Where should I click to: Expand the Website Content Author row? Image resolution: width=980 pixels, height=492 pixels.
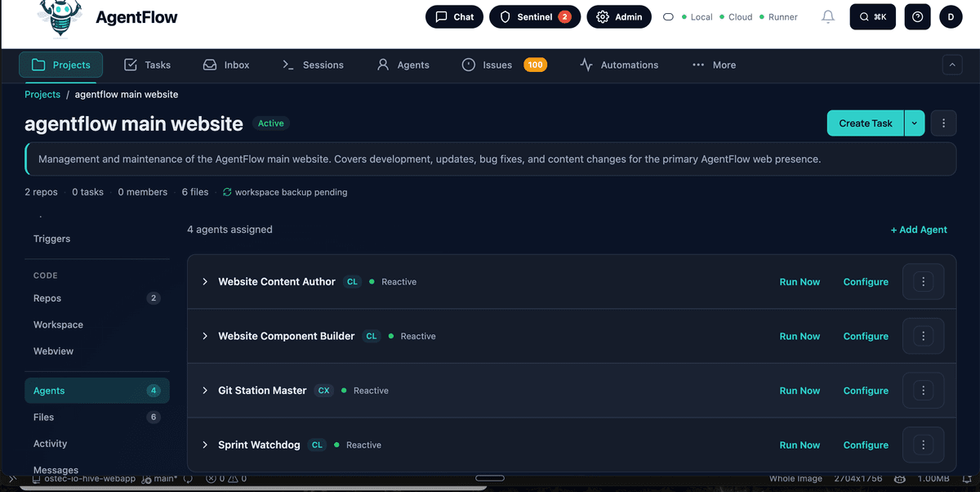pyautogui.click(x=205, y=282)
